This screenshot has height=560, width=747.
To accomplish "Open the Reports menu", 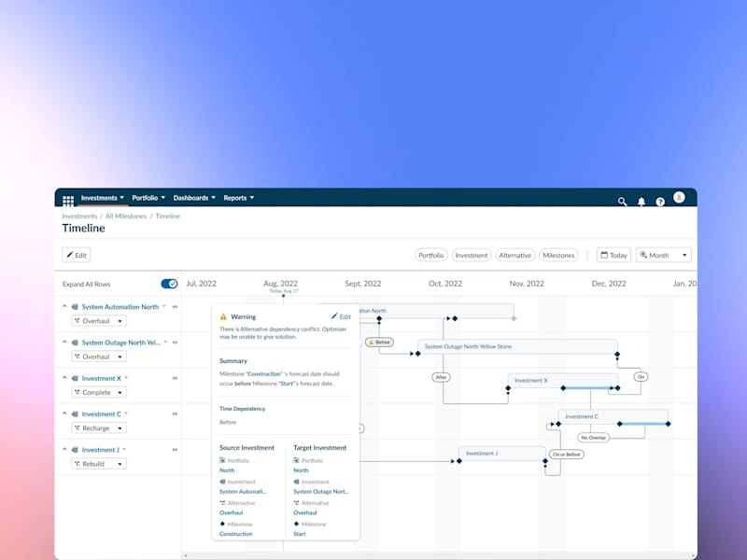I will 239,198.
